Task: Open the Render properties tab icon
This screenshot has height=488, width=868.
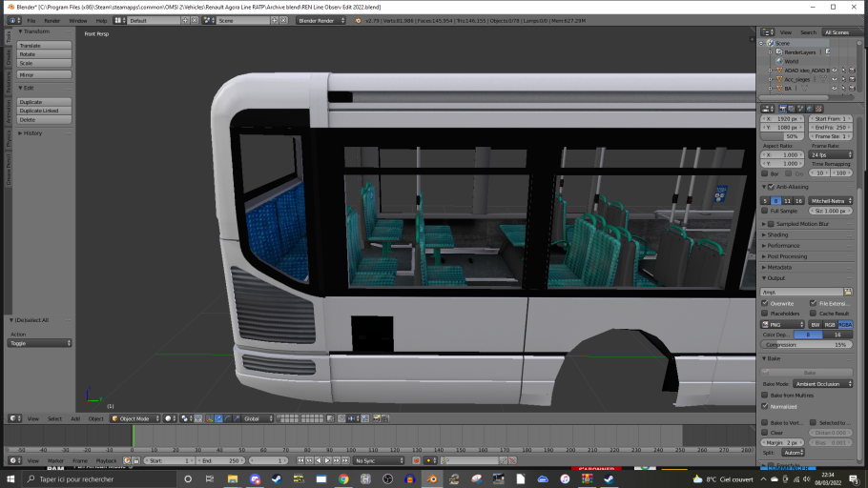Action: [x=783, y=109]
